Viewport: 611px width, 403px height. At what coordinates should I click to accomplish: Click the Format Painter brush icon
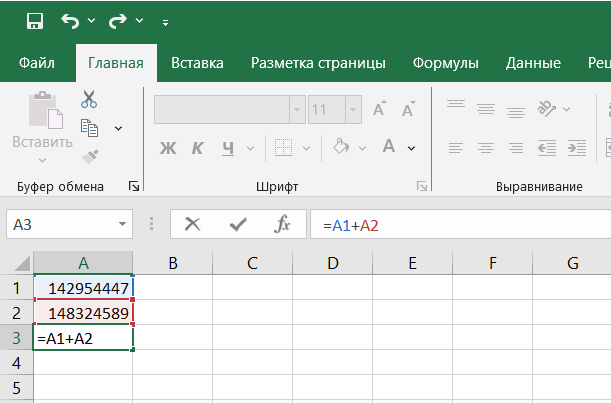click(89, 155)
